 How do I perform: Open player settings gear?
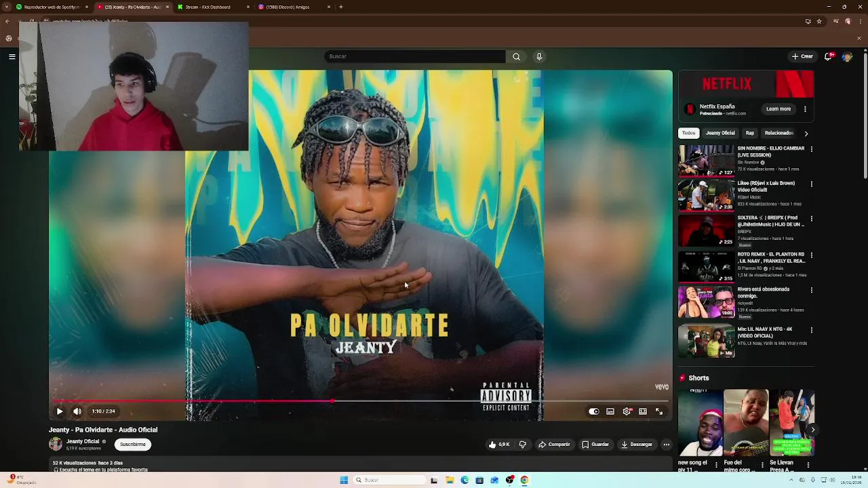[x=627, y=411]
